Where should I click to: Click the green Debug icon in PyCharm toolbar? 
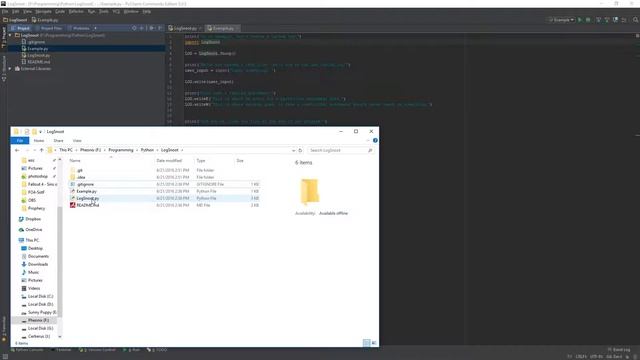point(588,20)
